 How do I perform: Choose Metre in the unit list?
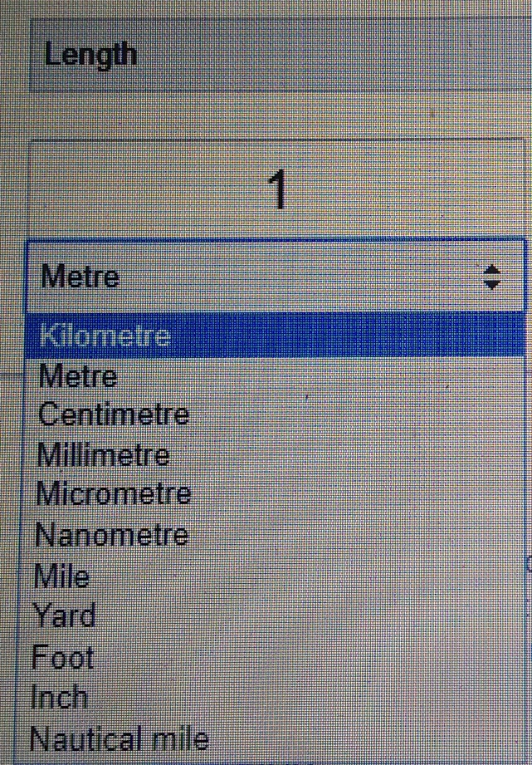pos(75,375)
